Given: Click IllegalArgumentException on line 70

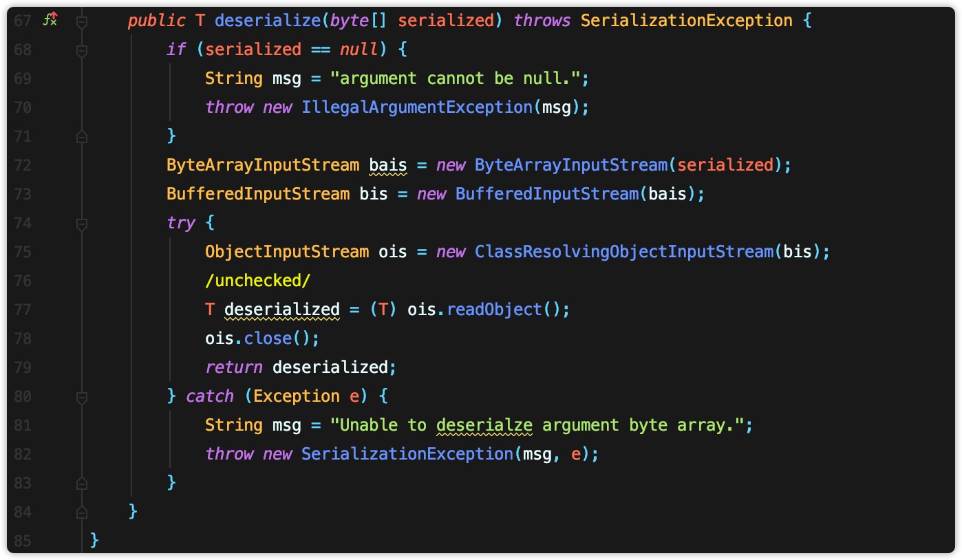Looking at the screenshot, I should 417,107.
